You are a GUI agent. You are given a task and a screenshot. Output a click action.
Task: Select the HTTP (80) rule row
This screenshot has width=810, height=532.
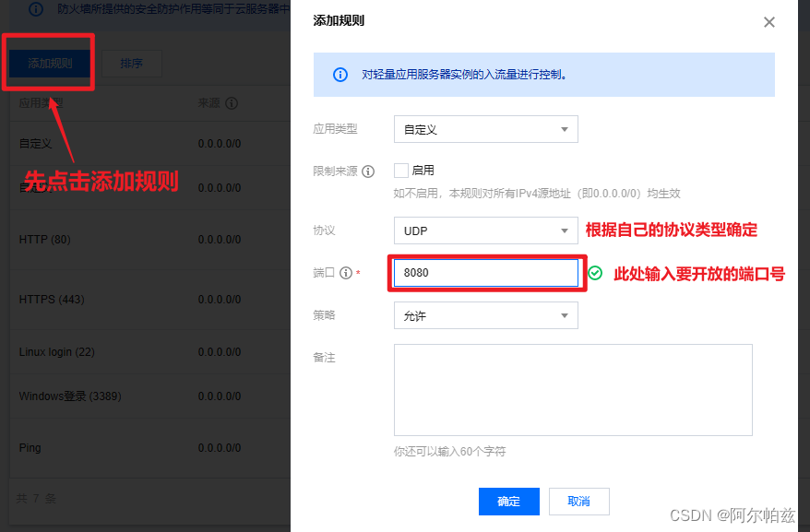click(149, 240)
